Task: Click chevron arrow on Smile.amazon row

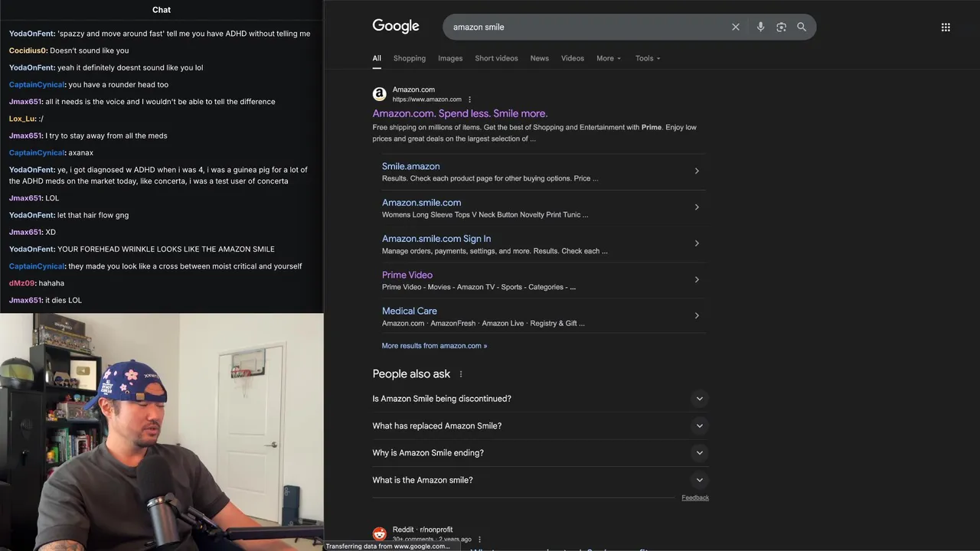Action: (x=697, y=171)
